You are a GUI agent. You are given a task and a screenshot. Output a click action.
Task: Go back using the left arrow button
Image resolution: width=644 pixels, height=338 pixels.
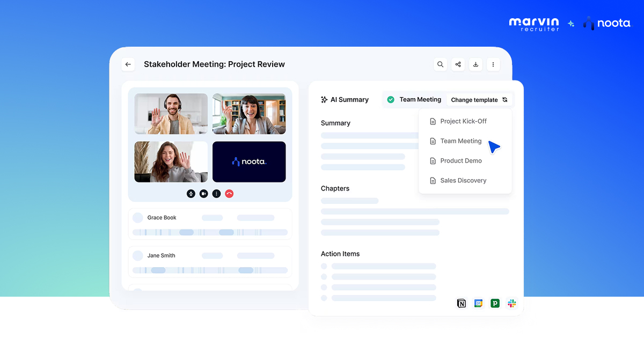(128, 64)
